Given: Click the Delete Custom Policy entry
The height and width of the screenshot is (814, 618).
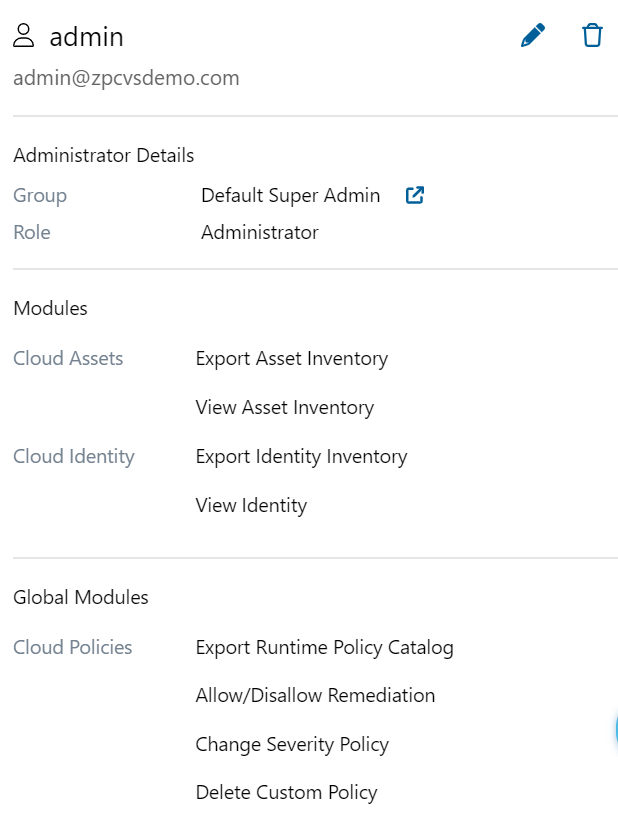Looking at the screenshot, I should 286,793.
